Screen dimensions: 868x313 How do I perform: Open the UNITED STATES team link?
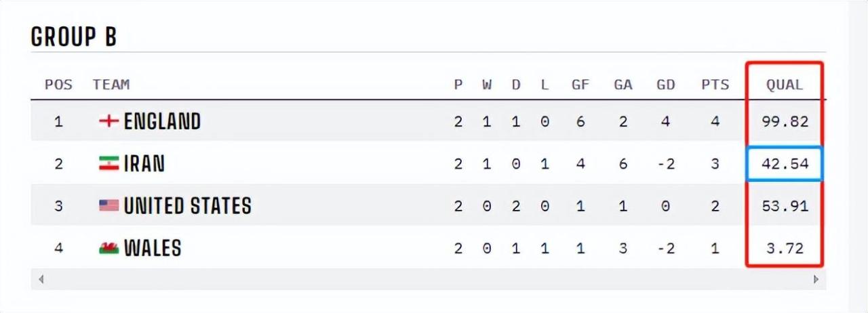pos(187,205)
